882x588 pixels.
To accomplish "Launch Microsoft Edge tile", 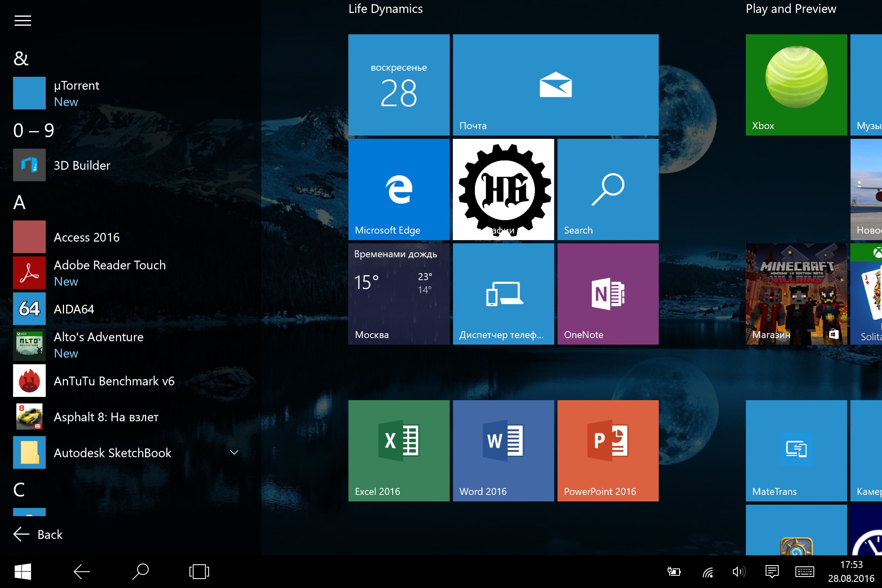I will 399,189.
